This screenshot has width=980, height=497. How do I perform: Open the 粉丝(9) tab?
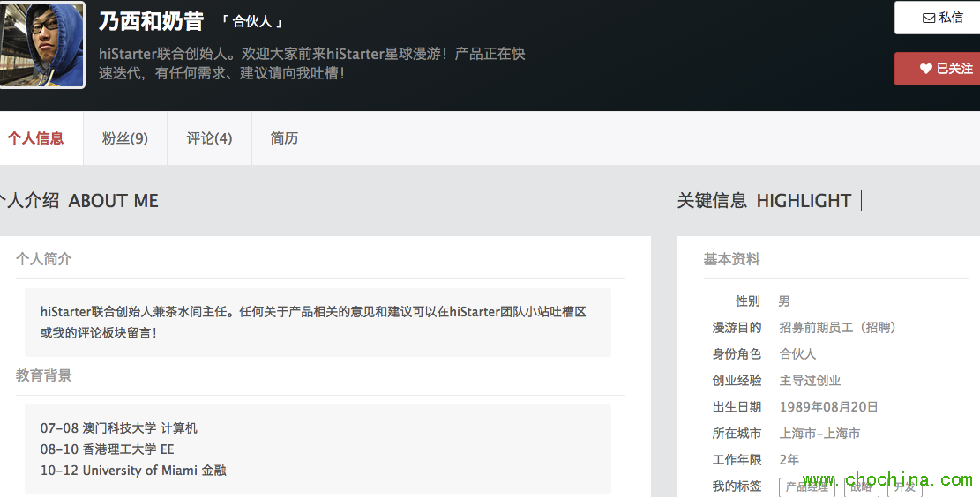coord(125,138)
